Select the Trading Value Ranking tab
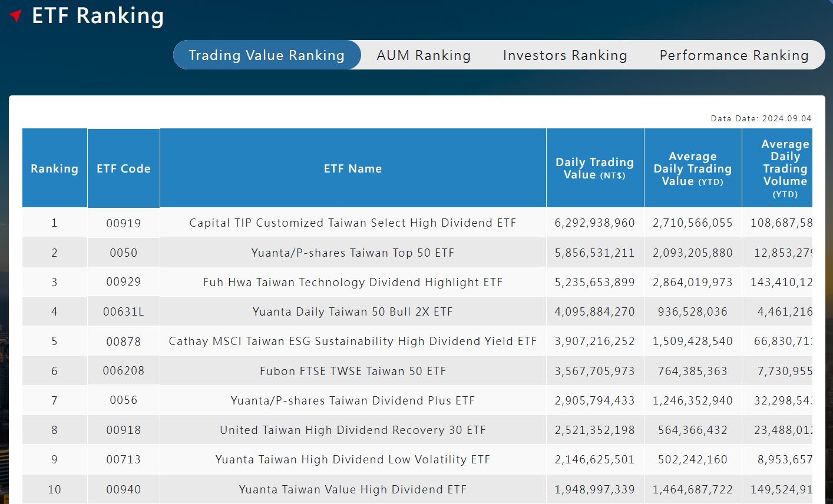Viewport: 833px width, 504px height. 266,55
